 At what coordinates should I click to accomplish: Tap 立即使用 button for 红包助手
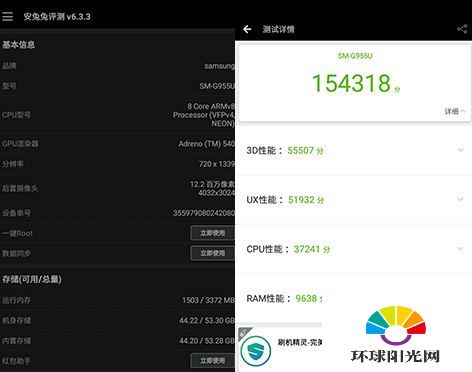tap(212, 361)
